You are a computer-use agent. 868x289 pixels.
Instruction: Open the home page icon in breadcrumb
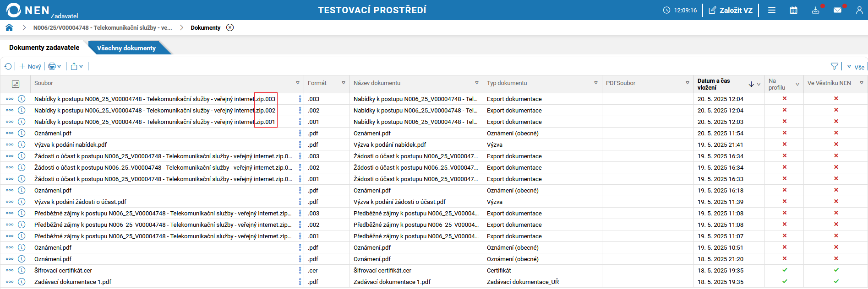9,27
